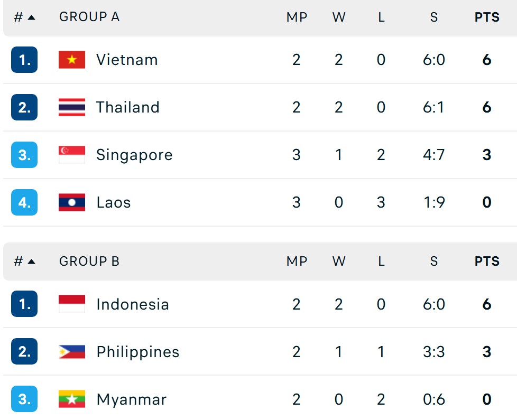The height and width of the screenshot is (420, 517).
Task: Select the GROUP B header label
Action: click(89, 261)
